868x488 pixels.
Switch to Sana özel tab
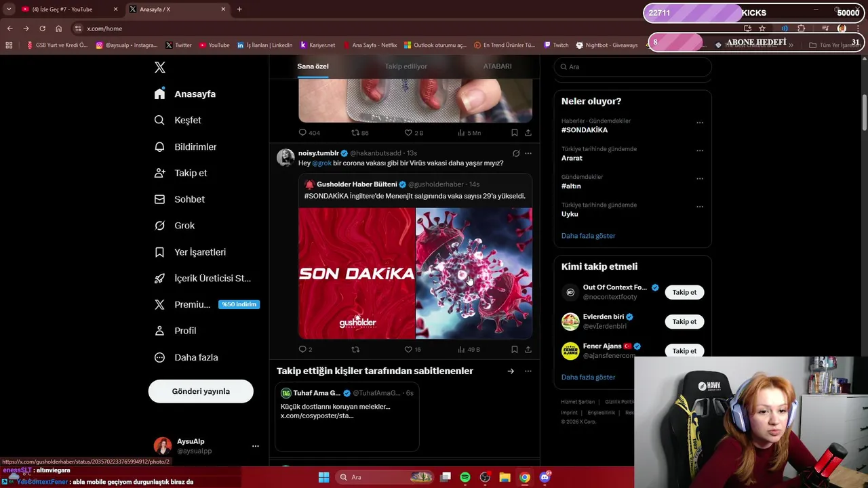tap(313, 66)
